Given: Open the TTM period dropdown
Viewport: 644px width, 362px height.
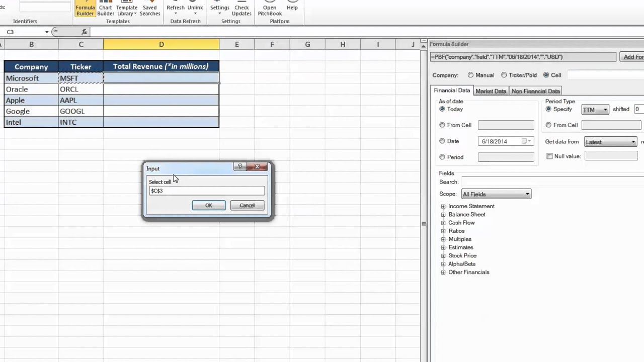Looking at the screenshot, I should 595,110.
